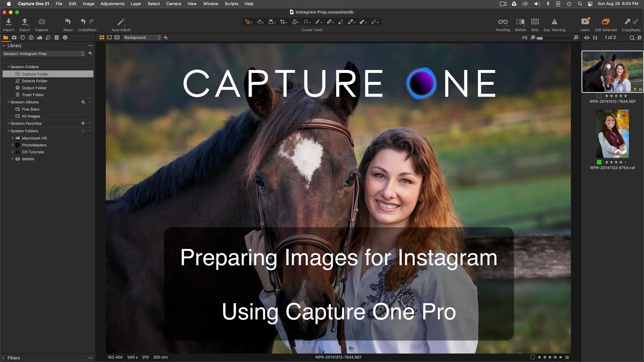Run Auto Adjust with the magic wand

[x=121, y=22]
